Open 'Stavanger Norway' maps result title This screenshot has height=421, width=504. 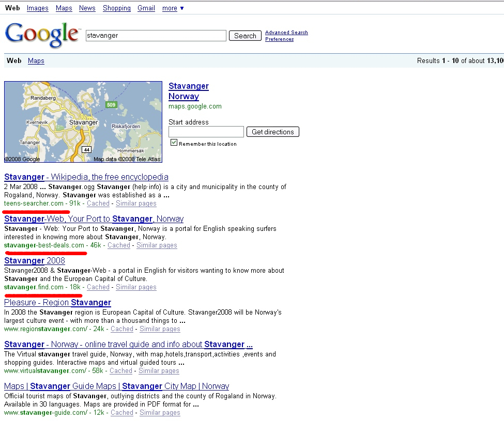188,91
